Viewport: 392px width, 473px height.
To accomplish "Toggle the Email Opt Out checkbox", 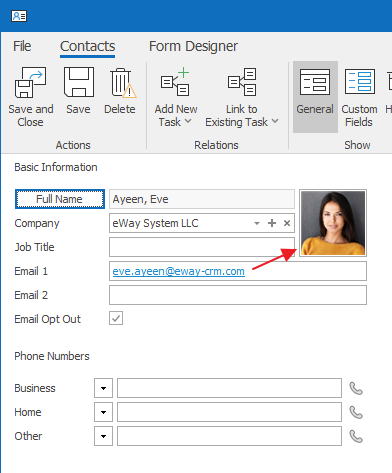I will click(116, 318).
